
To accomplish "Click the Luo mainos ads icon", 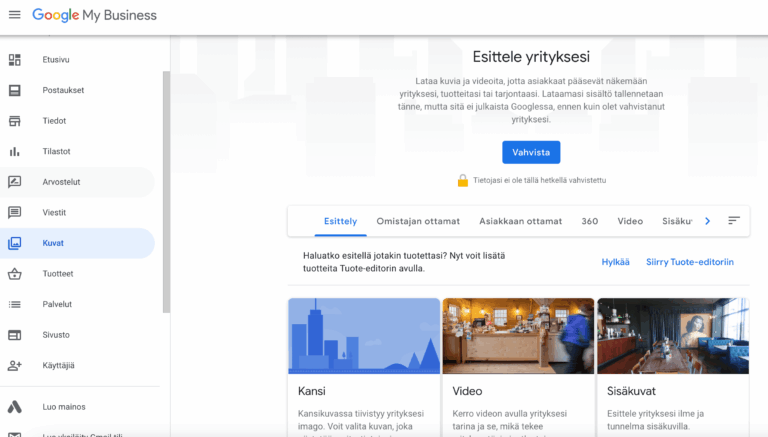I will 15,407.
